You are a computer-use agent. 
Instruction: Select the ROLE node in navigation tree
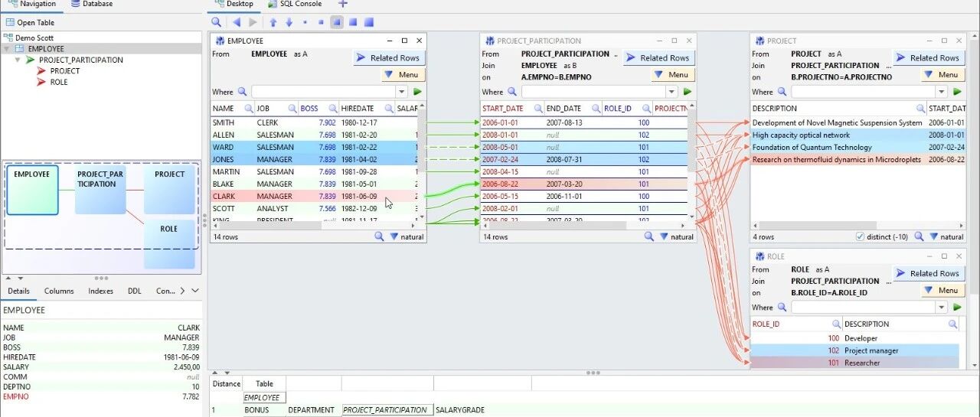[59, 82]
